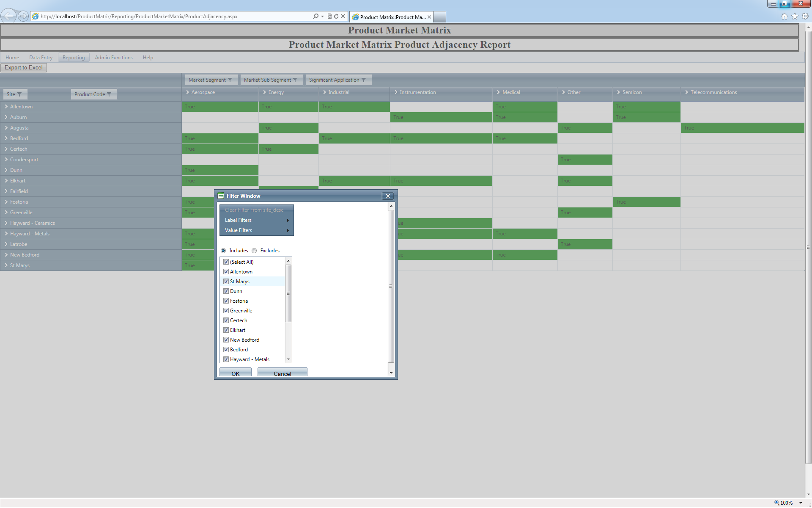
Task: Click the Product Code filter funnel icon
Action: [109, 94]
